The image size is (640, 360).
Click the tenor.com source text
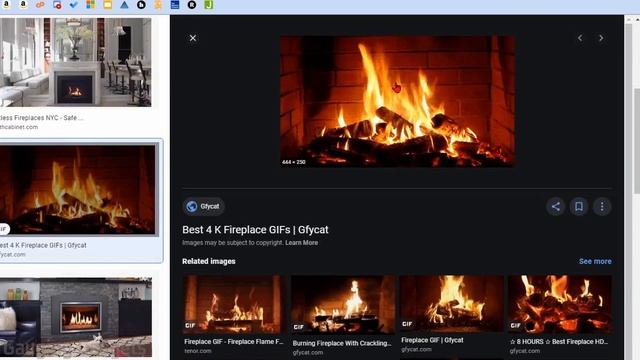(198, 351)
